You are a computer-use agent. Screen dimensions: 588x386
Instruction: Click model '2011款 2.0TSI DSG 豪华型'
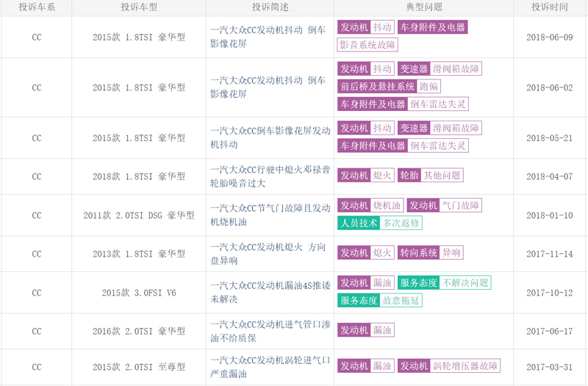click(139, 215)
